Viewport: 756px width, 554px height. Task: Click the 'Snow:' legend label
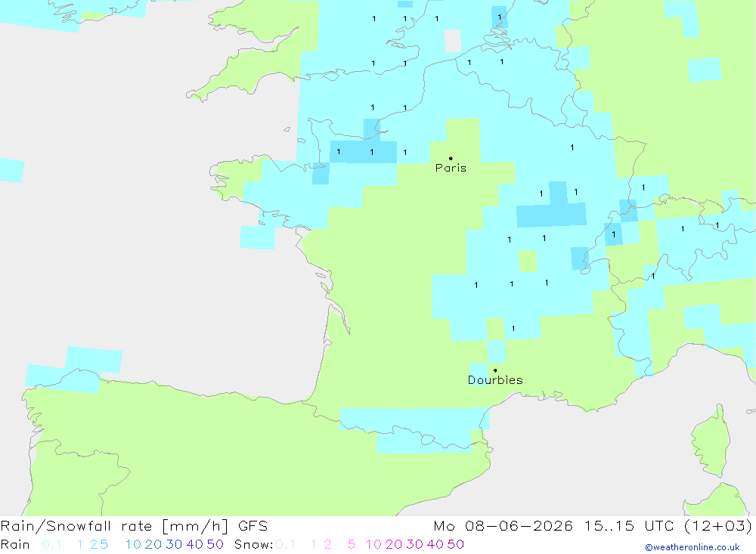(x=253, y=544)
